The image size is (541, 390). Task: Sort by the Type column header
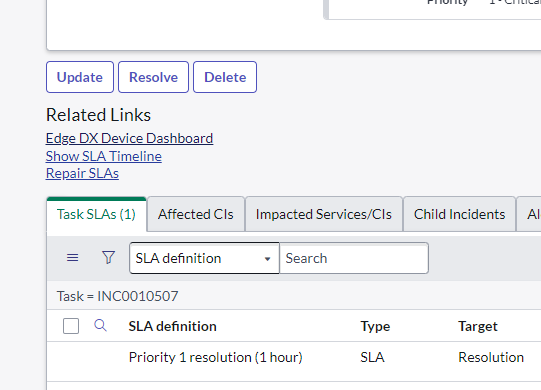[375, 326]
